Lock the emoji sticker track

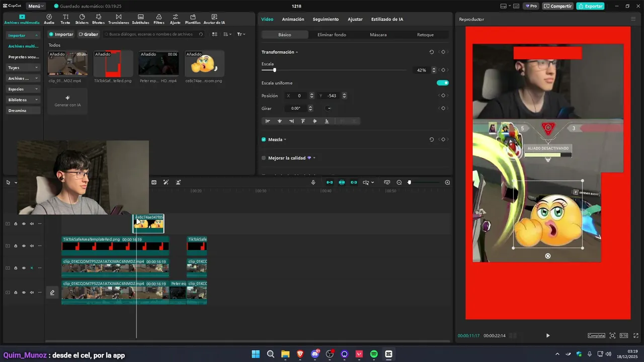point(16,224)
